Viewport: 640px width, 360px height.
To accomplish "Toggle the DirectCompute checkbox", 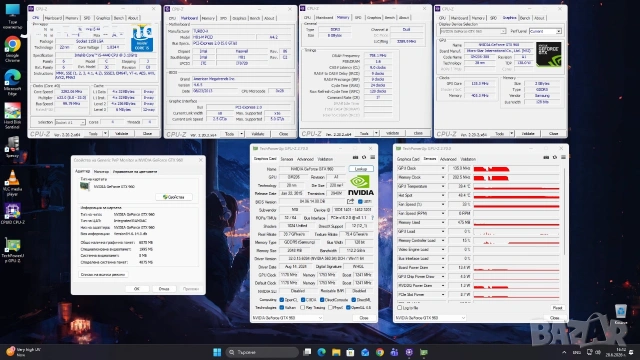I will [x=322, y=300].
